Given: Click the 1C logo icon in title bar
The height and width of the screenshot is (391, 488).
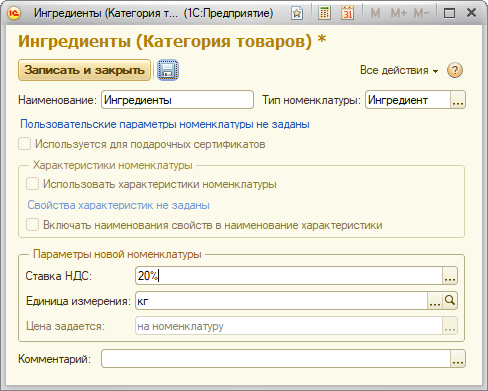Looking at the screenshot, I should (14, 13).
